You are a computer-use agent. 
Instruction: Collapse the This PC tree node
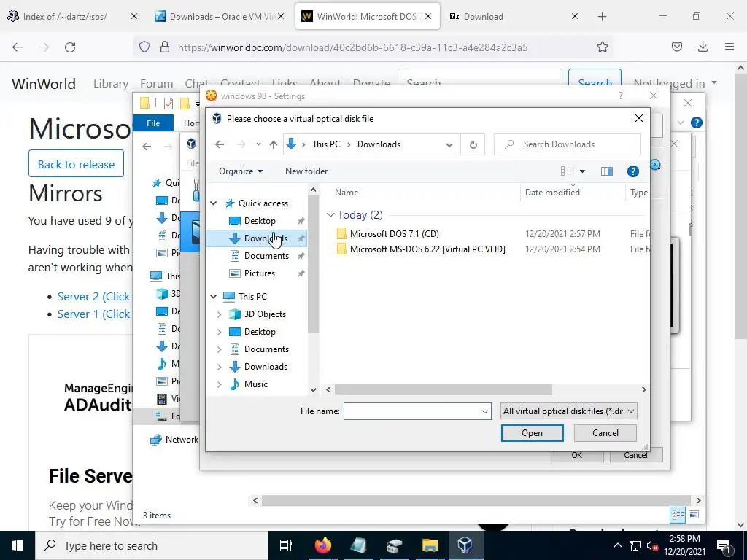[214, 296]
